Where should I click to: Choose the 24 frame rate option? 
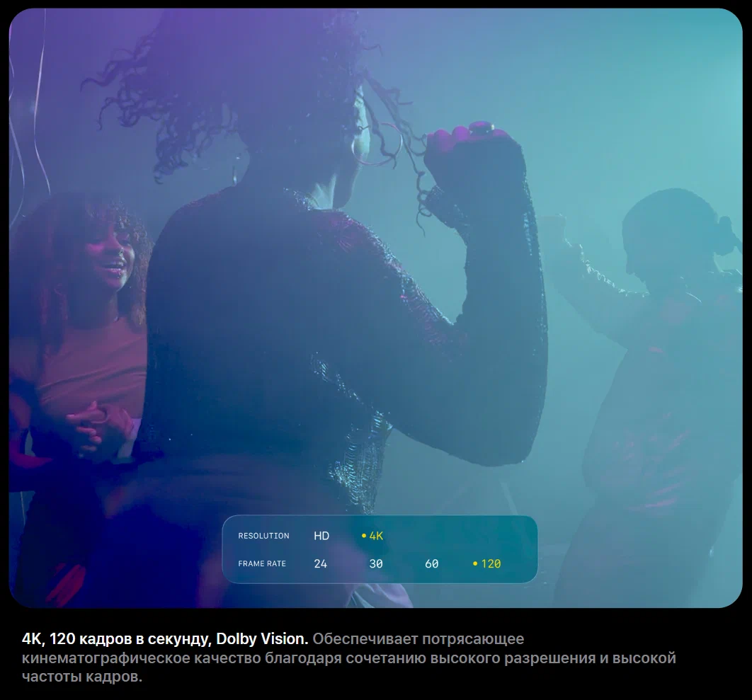click(x=321, y=564)
